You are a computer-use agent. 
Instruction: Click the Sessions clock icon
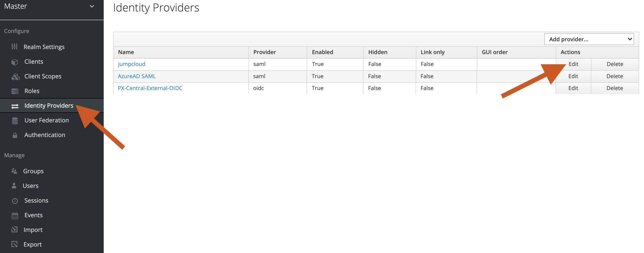(x=15, y=201)
